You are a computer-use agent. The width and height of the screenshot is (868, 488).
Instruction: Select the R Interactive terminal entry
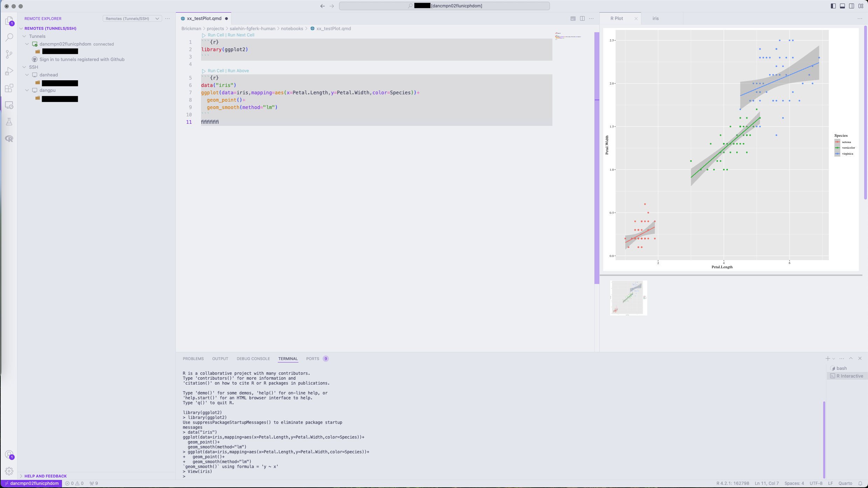847,376
